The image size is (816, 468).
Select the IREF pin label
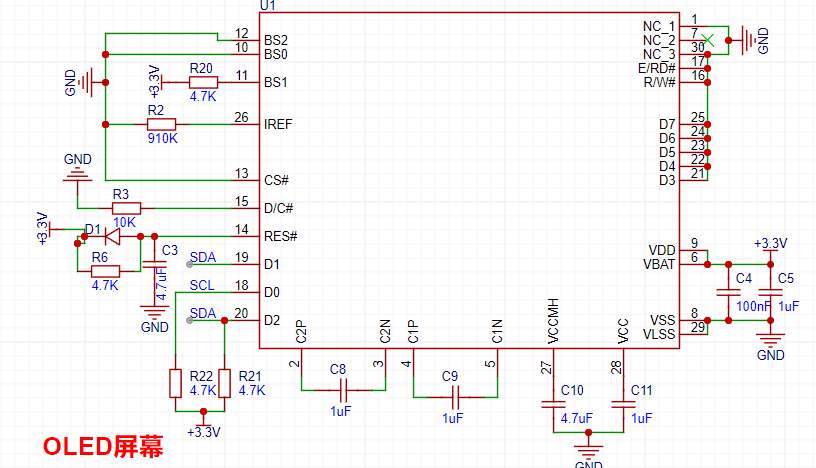[x=278, y=124]
